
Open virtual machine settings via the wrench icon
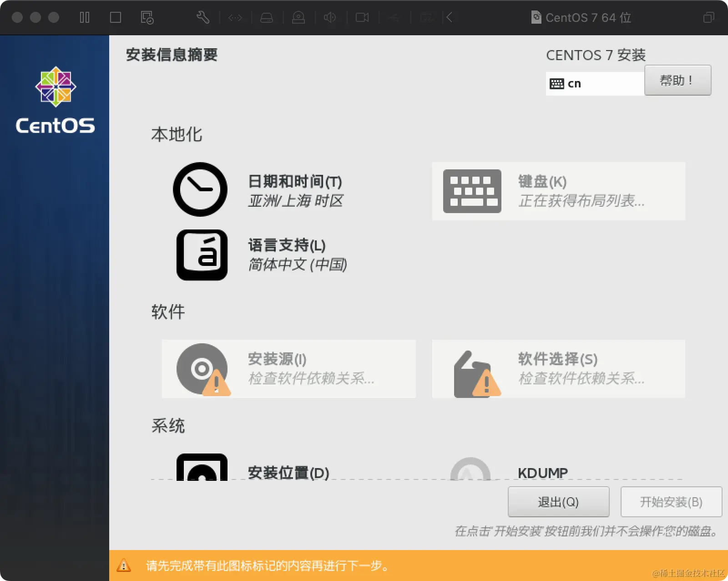pyautogui.click(x=203, y=17)
